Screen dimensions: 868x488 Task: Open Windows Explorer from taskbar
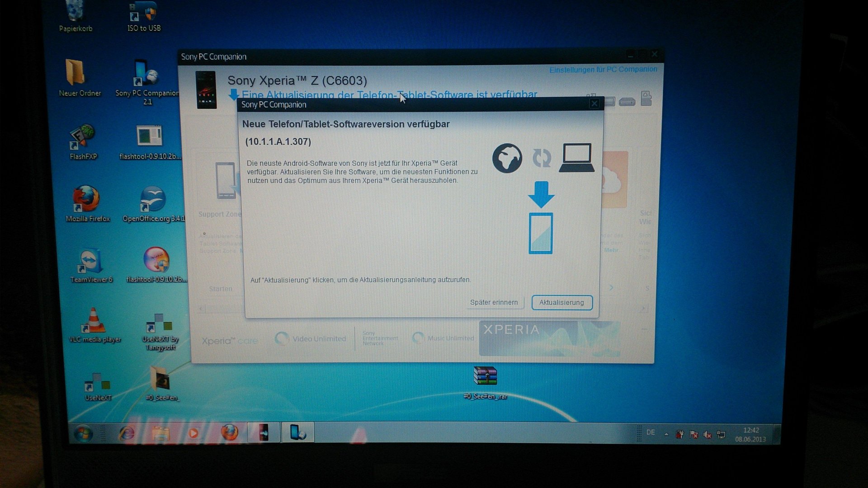tap(160, 433)
